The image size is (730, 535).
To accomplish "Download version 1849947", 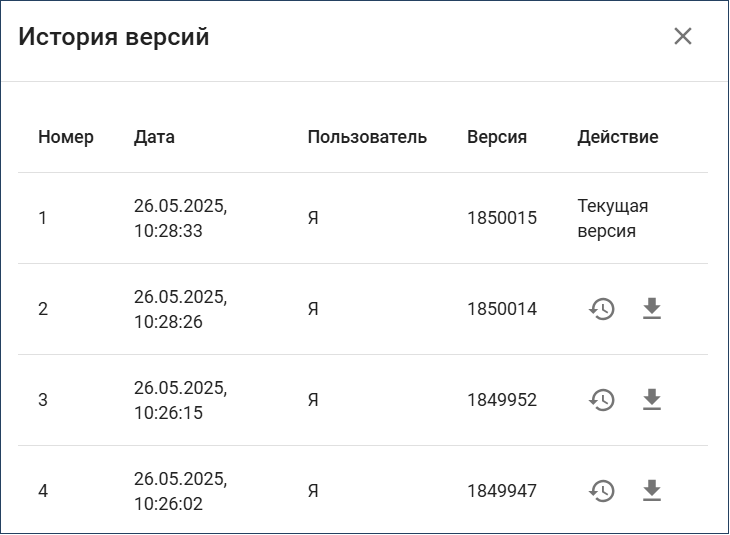I will [652, 491].
